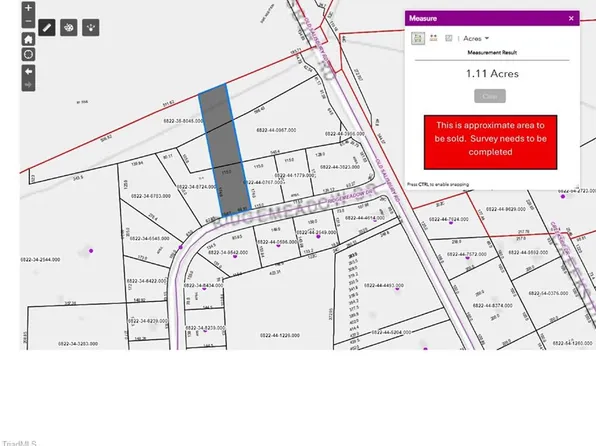This screenshot has width=596, height=446.
Task: Zoom in with the plus button
Action: tap(28, 8)
